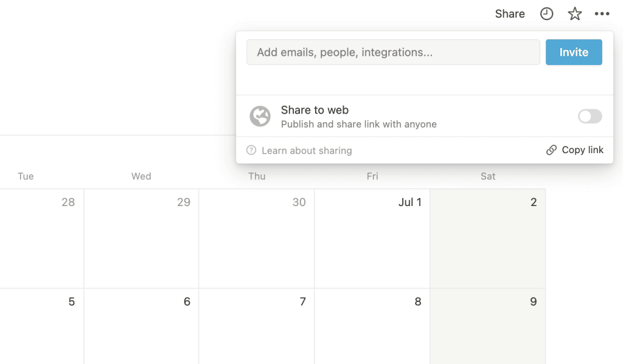Open the Learn about sharing link
This screenshot has height=364, width=623.
(307, 151)
